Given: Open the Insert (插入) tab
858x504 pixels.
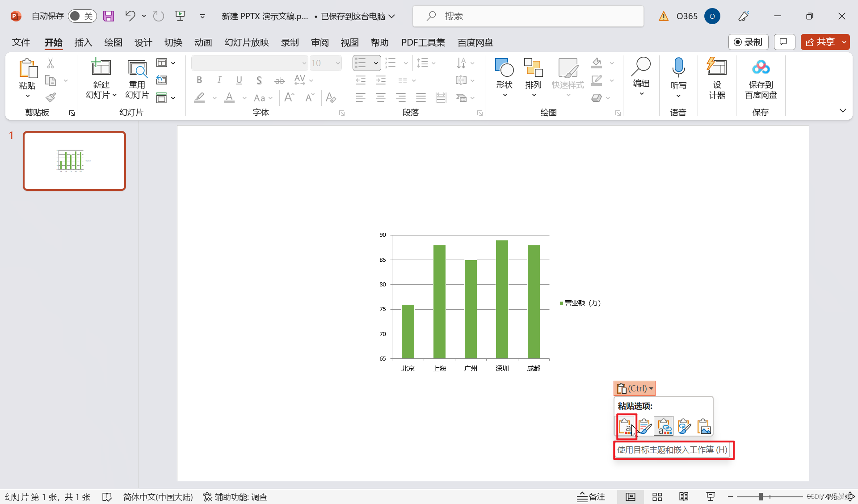Looking at the screenshot, I should 83,42.
